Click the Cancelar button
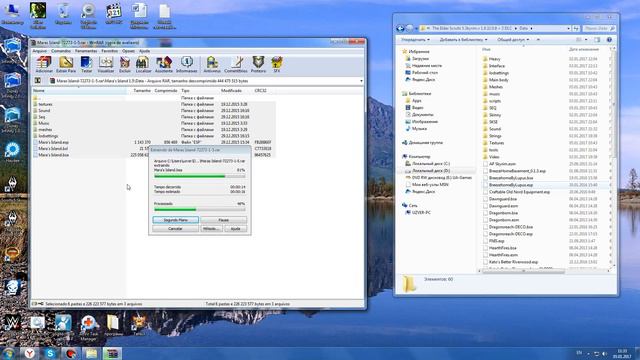This screenshot has height=360, width=640. 176,229
